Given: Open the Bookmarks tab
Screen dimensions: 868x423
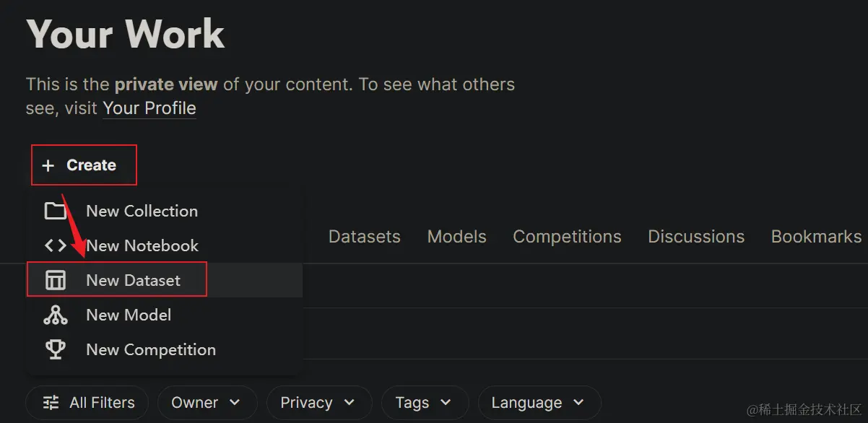Looking at the screenshot, I should [816, 237].
